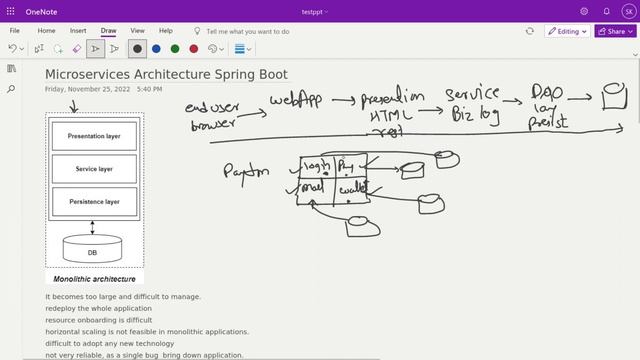Viewport: 640px width, 360px height.
Task: Click the vertical scrollbar on the page
Action: [638, 91]
